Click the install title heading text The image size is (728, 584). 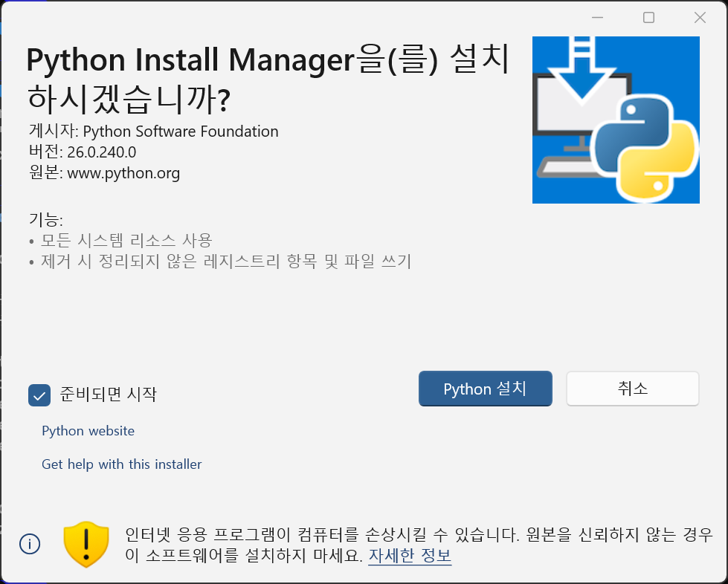click(x=268, y=79)
